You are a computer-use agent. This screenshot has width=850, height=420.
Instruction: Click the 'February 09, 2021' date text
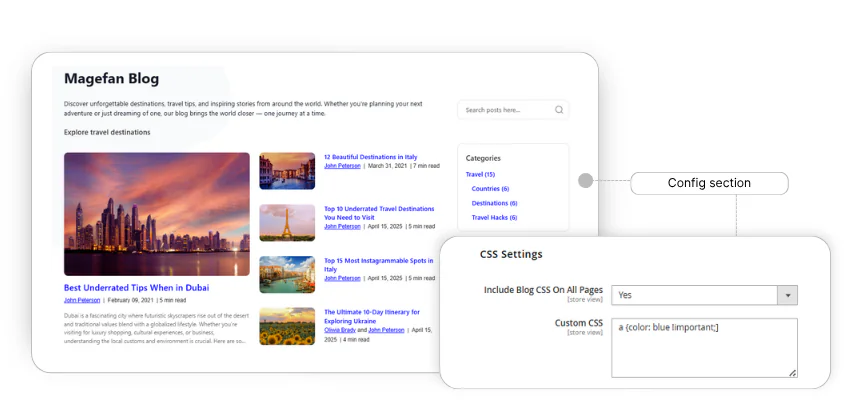(131, 300)
